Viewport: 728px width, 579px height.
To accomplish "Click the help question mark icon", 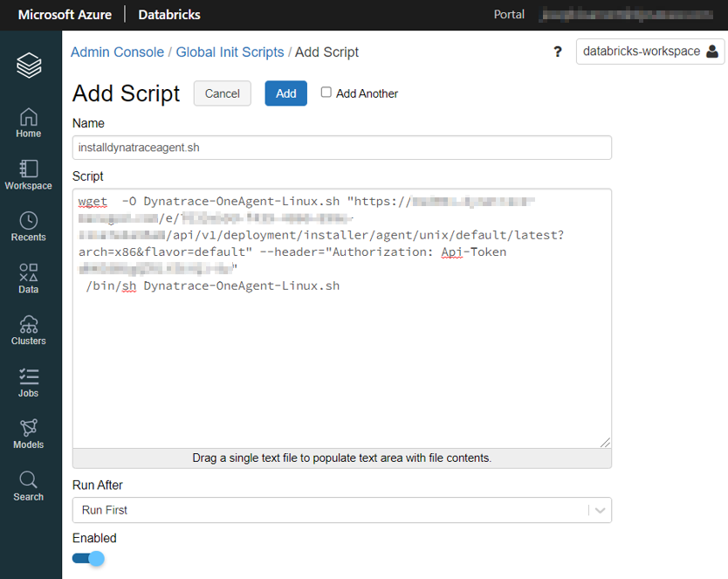I will click(558, 52).
